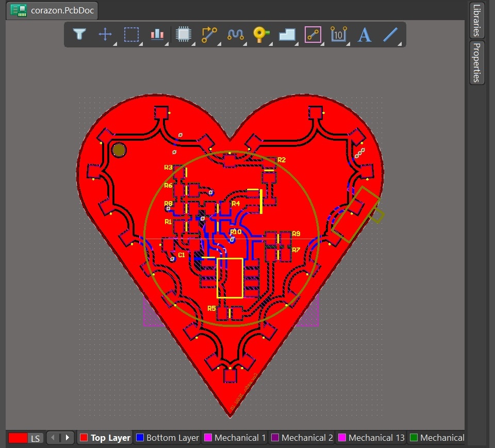This screenshot has width=495, height=448.
Task: Select the Place Polygon Plane tool
Action: click(287, 35)
